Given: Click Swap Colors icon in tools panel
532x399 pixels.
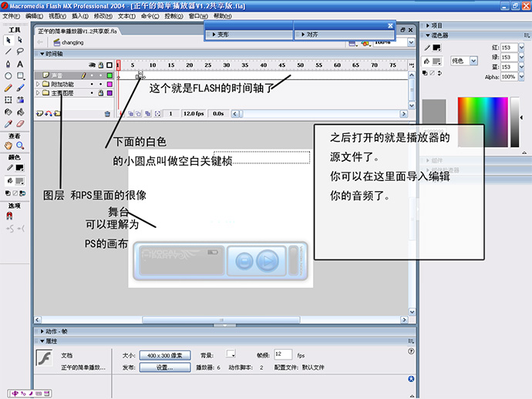Looking at the screenshot, I should coord(22,193).
